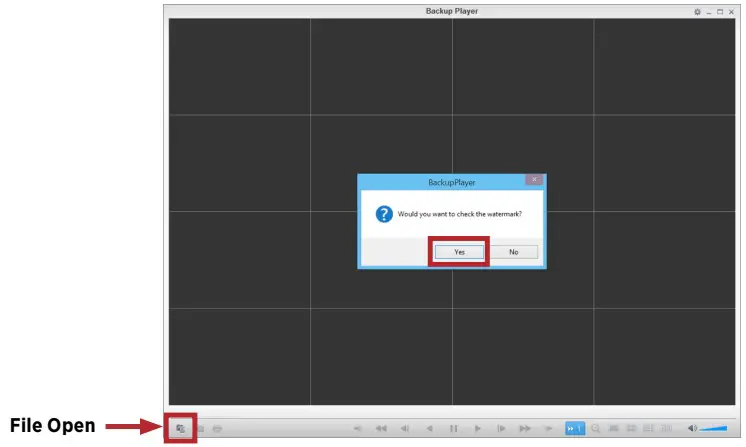Jump to the end of the recording

click(x=549, y=428)
